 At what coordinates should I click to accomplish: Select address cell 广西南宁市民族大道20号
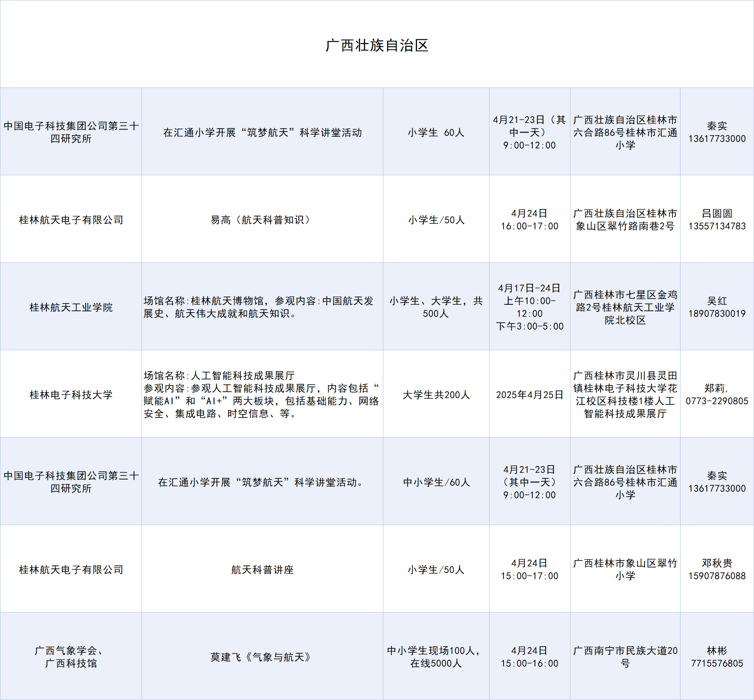[625, 656]
